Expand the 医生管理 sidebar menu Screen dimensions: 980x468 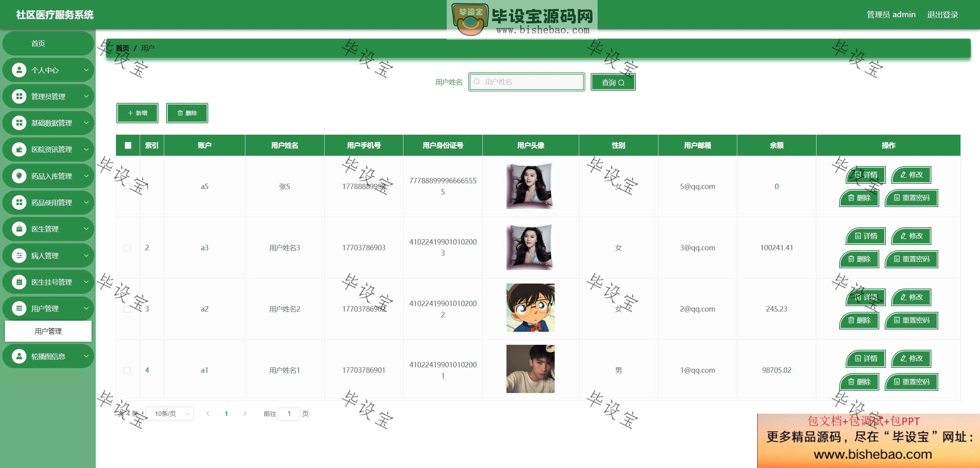[48, 229]
